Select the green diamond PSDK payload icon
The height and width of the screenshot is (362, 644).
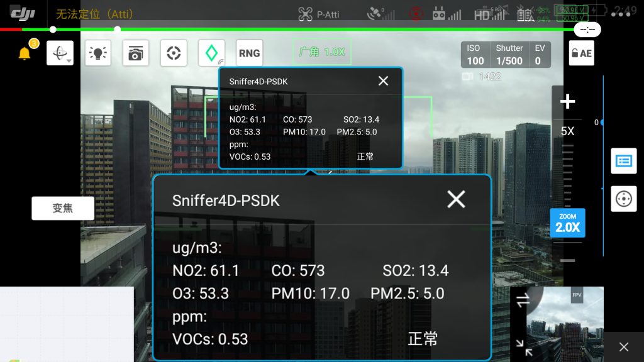coord(211,53)
